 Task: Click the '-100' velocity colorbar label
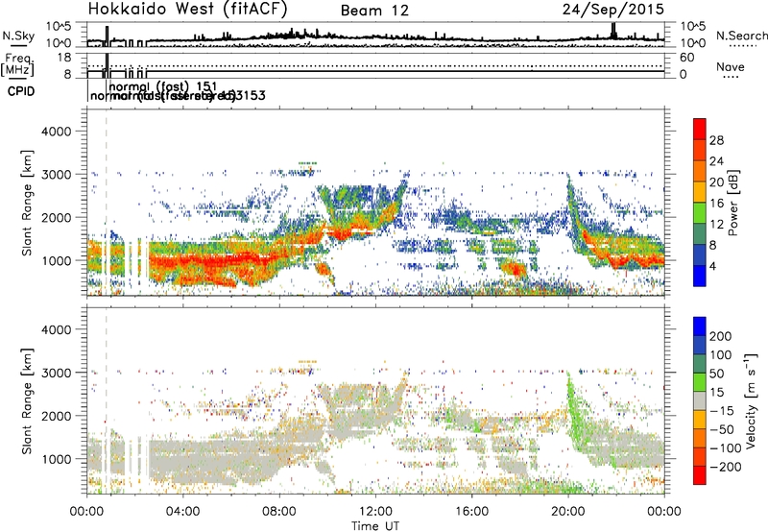click(726, 448)
